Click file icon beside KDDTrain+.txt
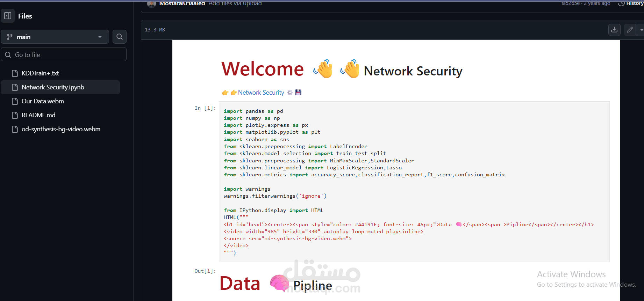The image size is (644, 301). (15, 73)
